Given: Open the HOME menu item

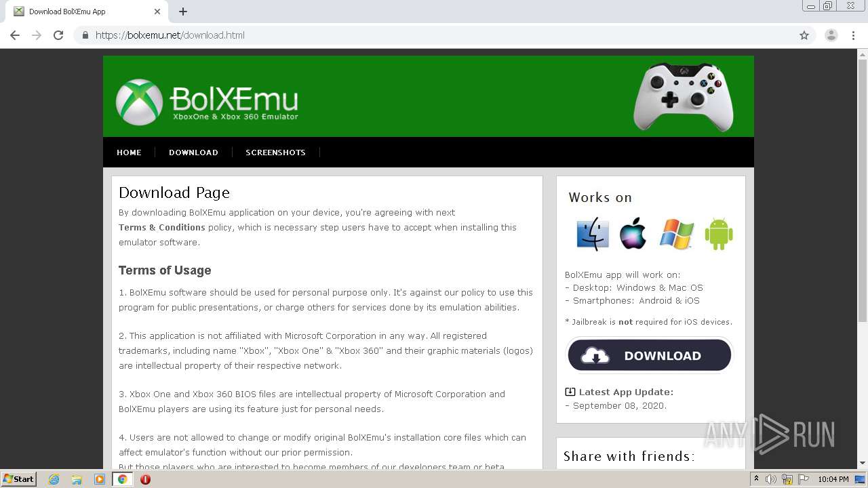Looking at the screenshot, I should pos(129,152).
